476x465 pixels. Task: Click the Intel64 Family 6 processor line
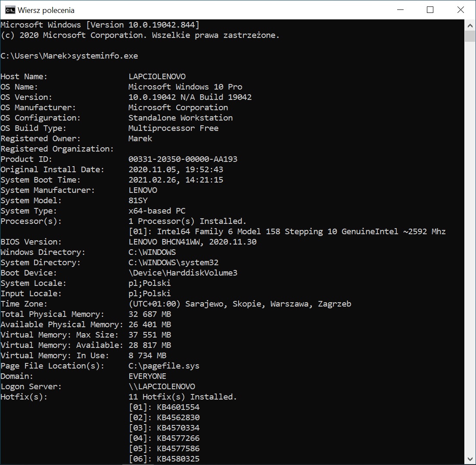[287, 232]
